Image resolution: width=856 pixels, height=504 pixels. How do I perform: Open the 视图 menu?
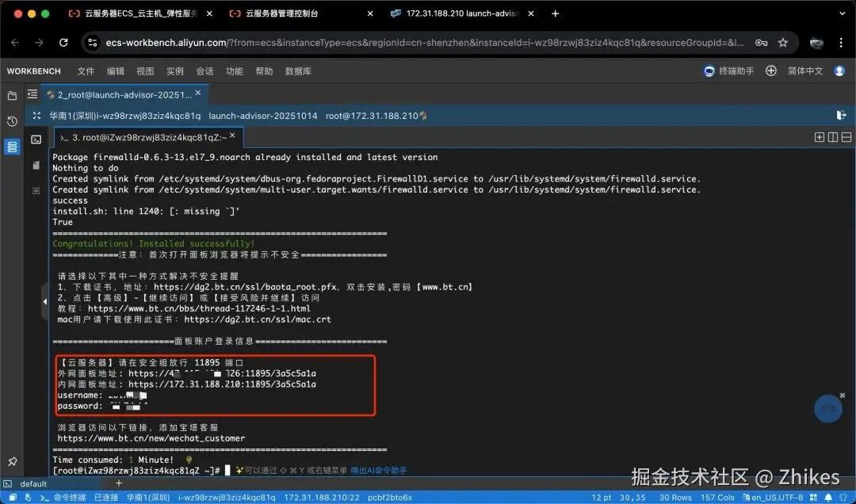pos(145,71)
